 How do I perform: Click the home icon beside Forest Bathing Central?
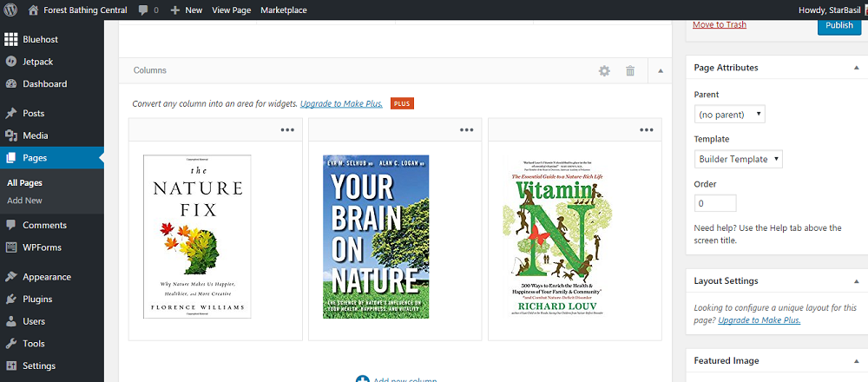click(x=34, y=10)
